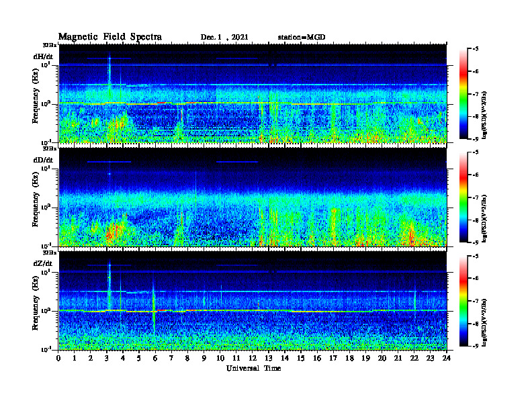Click the '23' hour tick label

point(430,359)
